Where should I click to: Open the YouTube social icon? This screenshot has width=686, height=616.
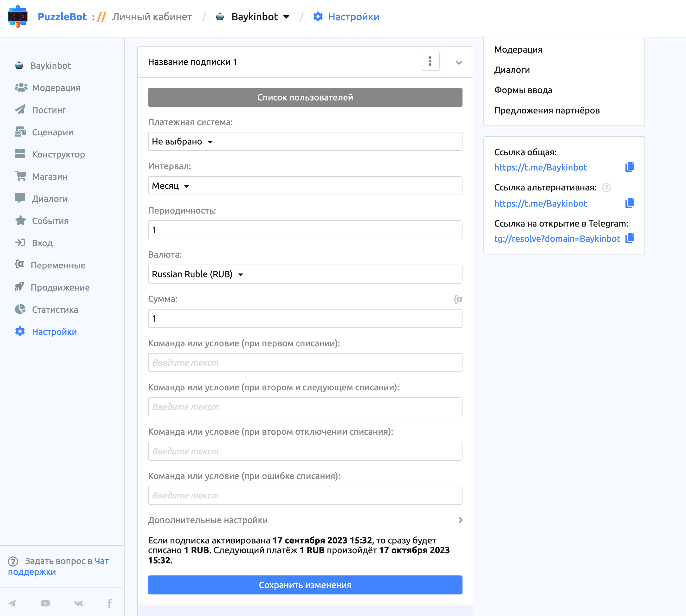click(x=45, y=603)
